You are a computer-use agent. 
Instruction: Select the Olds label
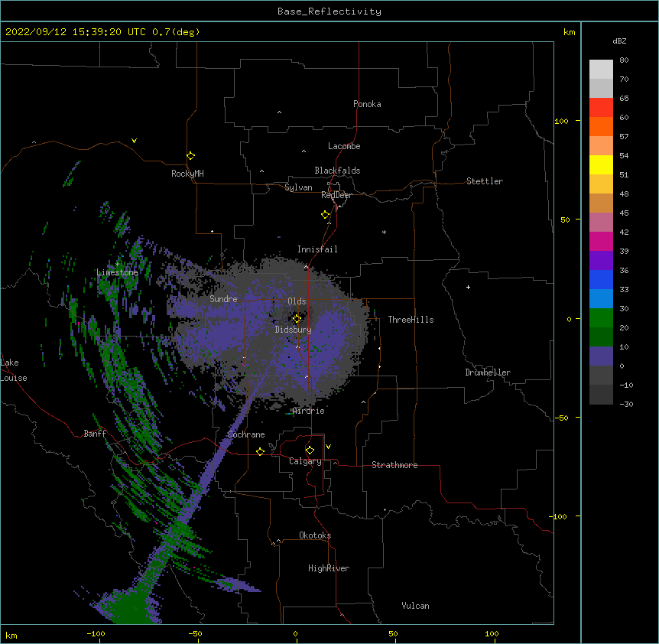[297, 301]
